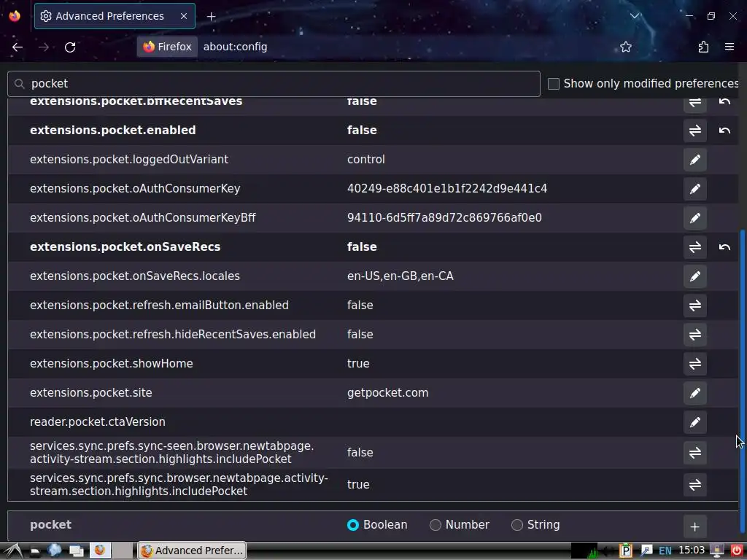Open Firefox application hamburger menu
The height and width of the screenshot is (560, 747).
729,47
